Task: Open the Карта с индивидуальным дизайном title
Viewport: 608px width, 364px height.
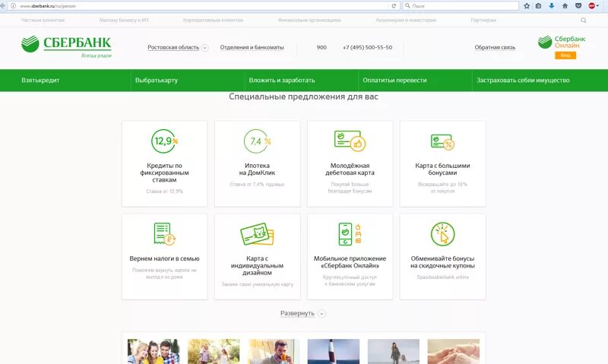Action: point(257,265)
